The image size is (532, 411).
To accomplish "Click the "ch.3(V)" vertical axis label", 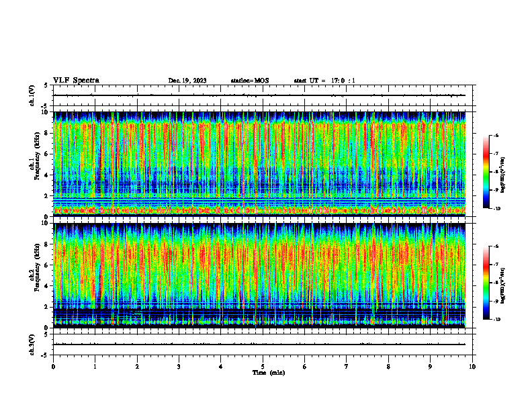I will click(x=32, y=345).
